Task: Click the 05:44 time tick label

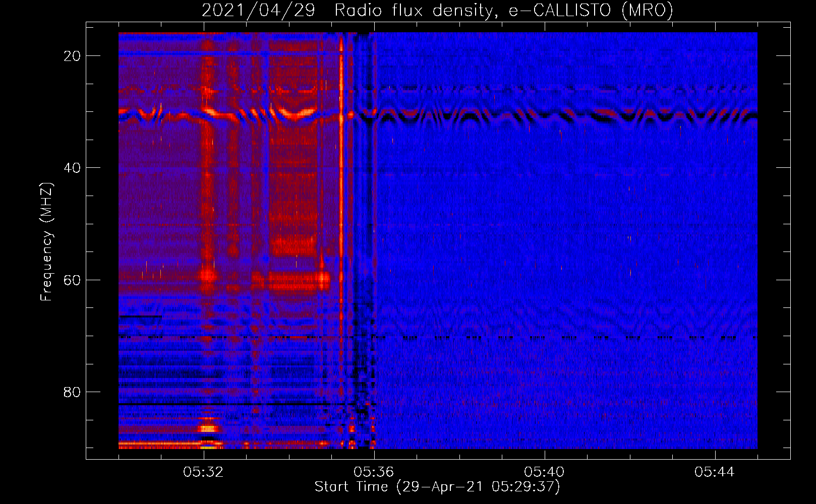Action: tap(715, 472)
